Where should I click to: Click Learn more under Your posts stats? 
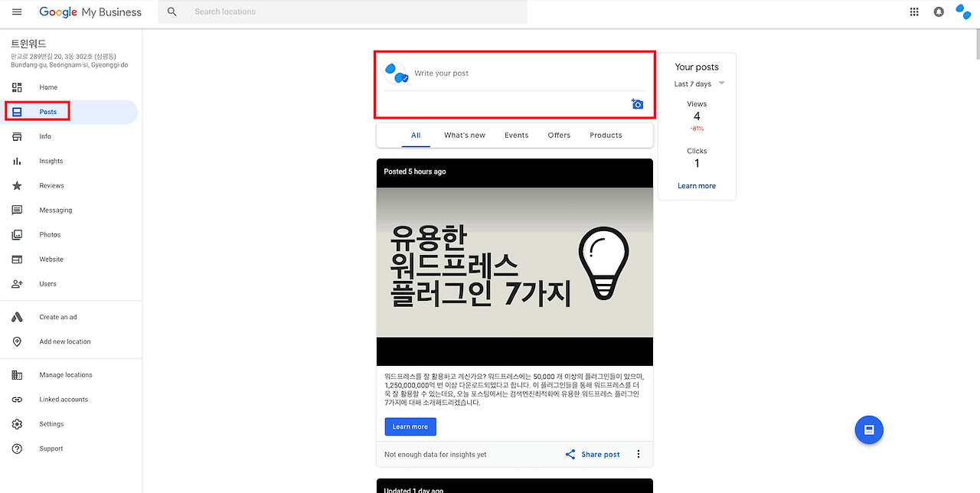pos(696,185)
